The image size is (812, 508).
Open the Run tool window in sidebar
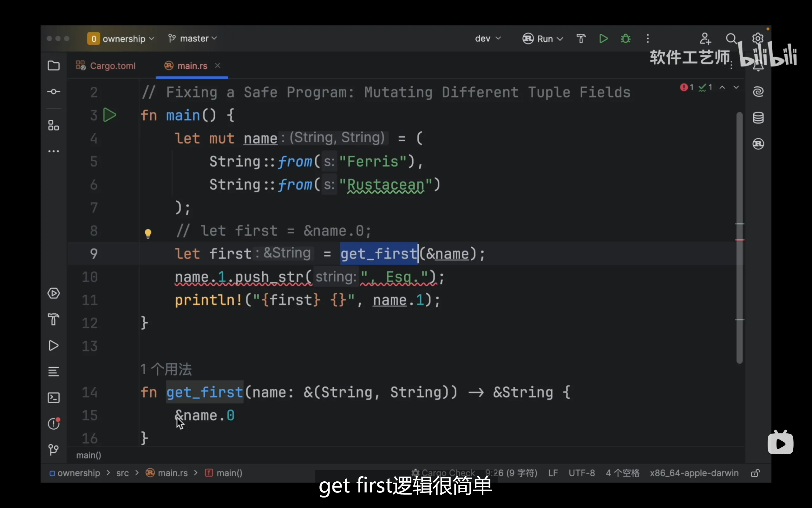tap(54, 346)
